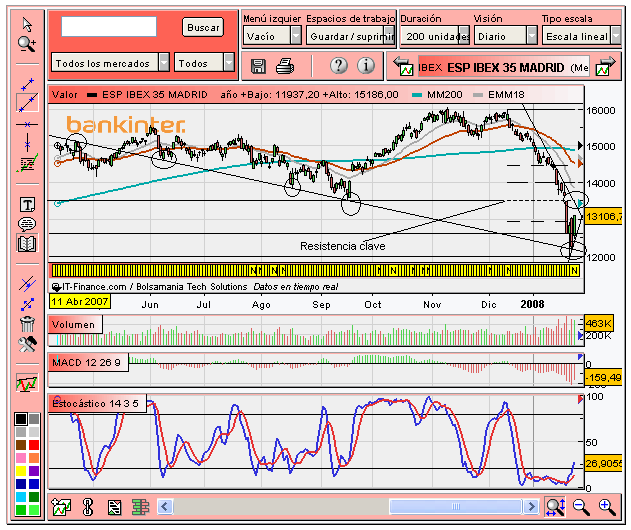Viewport: 631px width, 530px height.
Task: Click the 13106 price label on axis
Action: pos(604,217)
